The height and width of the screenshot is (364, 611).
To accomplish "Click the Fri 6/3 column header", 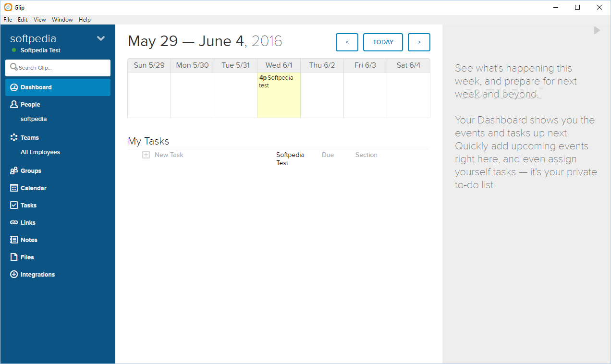I will [x=366, y=65].
